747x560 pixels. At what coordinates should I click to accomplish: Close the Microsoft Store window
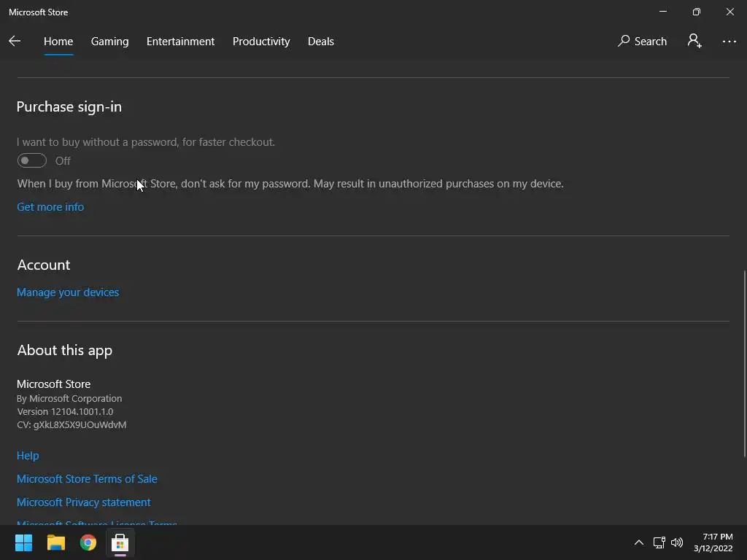(729, 12)
